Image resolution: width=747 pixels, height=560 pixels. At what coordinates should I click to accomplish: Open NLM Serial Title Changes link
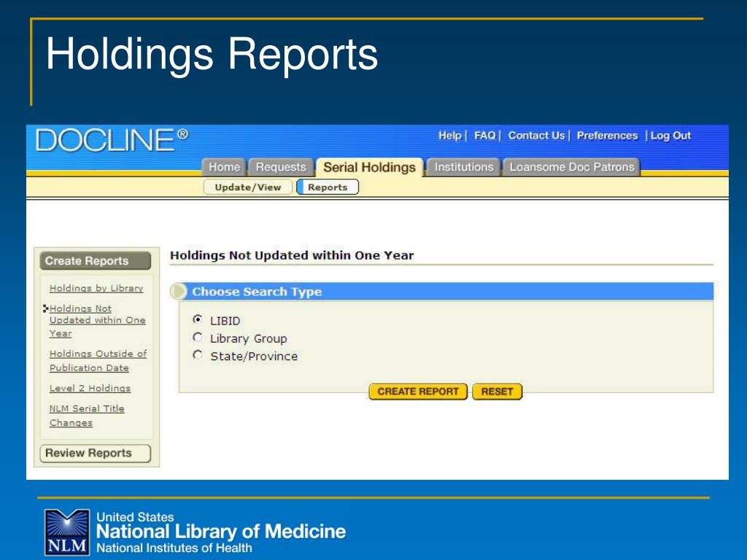click(87, 415)
